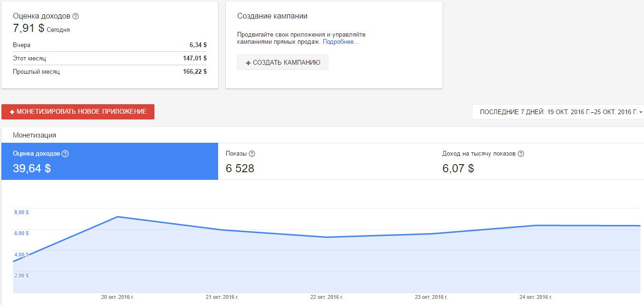Viewport: 644px width, 305px height.
Task: Select the 'Доход на тысячу показов' tab
Action: [542, 161]
